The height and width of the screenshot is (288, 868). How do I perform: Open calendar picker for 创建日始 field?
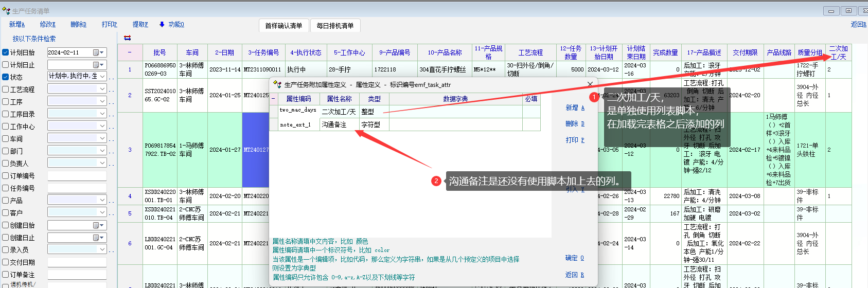(x=96, y=225)
